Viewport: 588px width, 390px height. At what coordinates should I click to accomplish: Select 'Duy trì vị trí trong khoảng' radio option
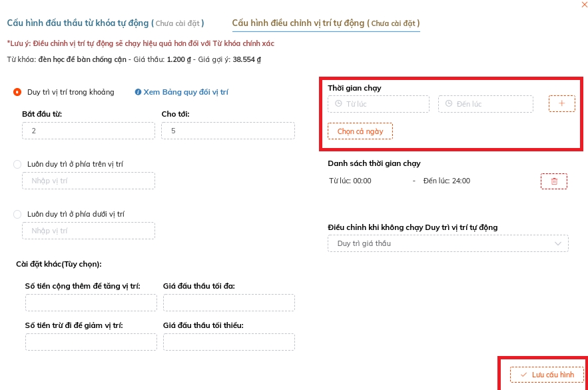(x=17, y=93)
